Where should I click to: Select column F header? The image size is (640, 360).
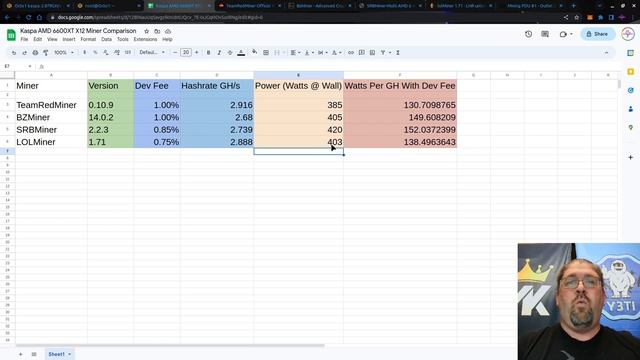click(x=400, y=75)
